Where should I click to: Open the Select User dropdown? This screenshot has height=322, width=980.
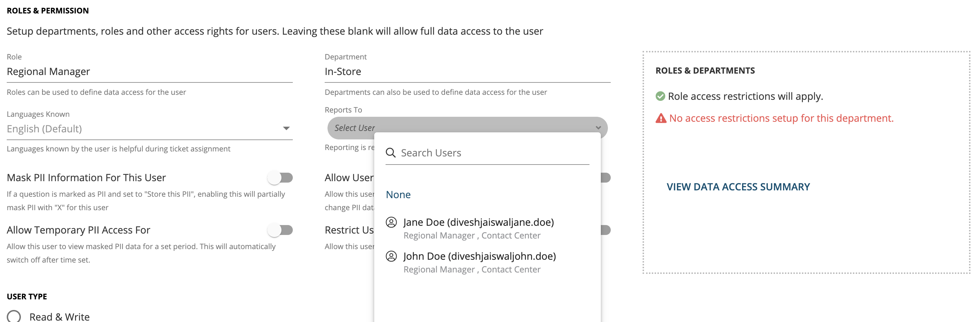pyautogui.click(x=467, y=128)
